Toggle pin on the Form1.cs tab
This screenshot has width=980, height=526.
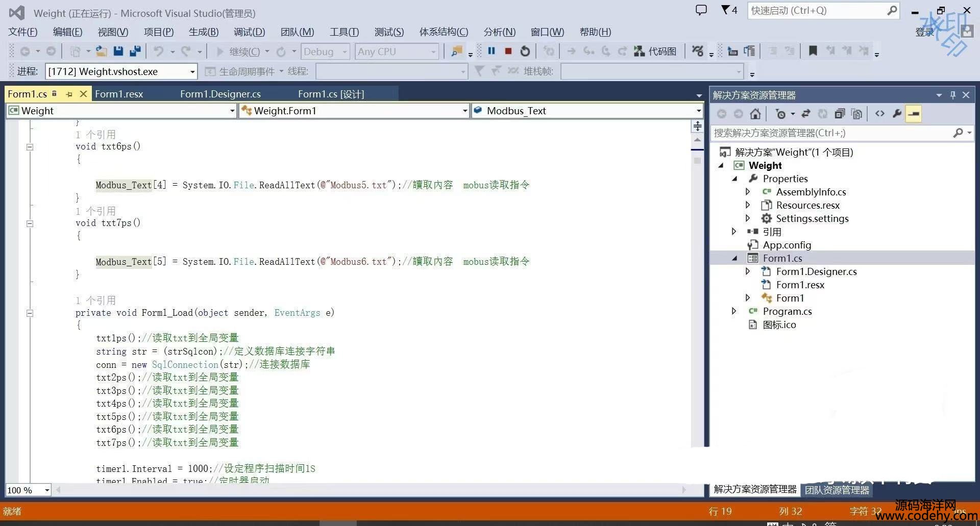click(69, 94)
